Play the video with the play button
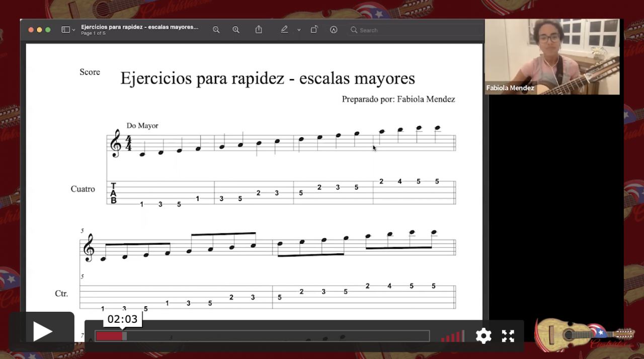The image size is (644, 359). coord(42,331)
